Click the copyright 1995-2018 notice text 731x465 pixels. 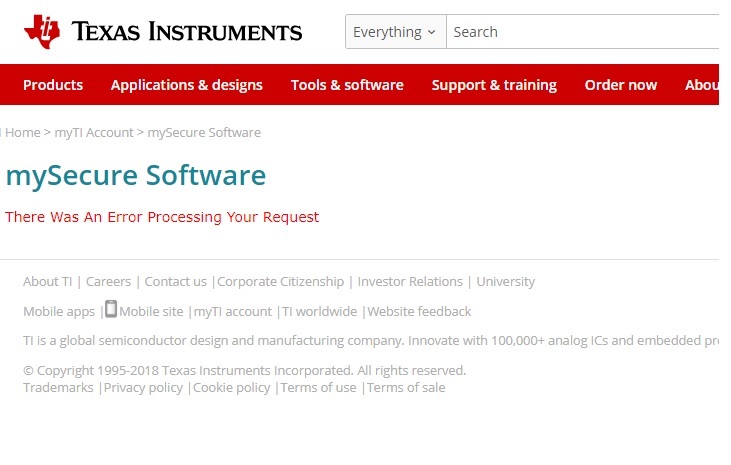pos(245,371)
